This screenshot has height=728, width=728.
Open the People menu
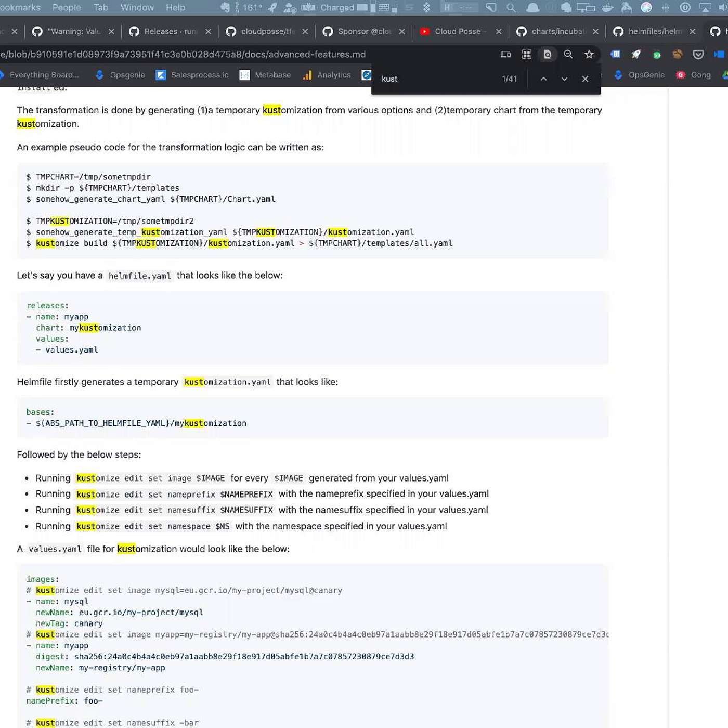67,7
